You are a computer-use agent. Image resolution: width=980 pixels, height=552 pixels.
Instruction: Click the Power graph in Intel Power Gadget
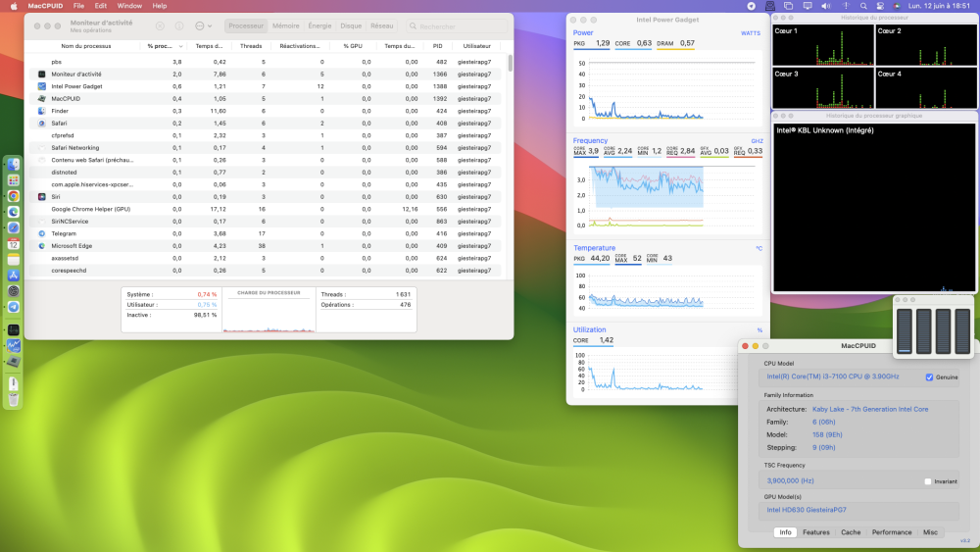click(x=666, y=90)
